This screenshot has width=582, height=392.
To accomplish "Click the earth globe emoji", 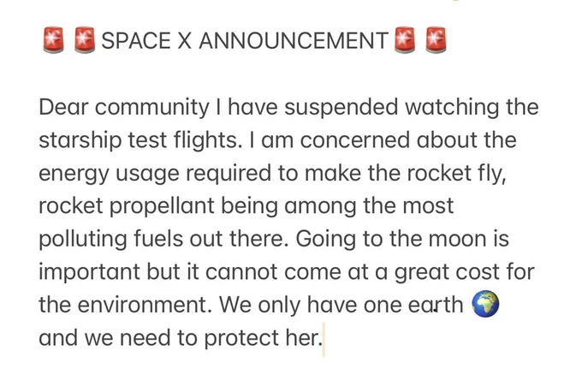I will [x=485, y=305].
